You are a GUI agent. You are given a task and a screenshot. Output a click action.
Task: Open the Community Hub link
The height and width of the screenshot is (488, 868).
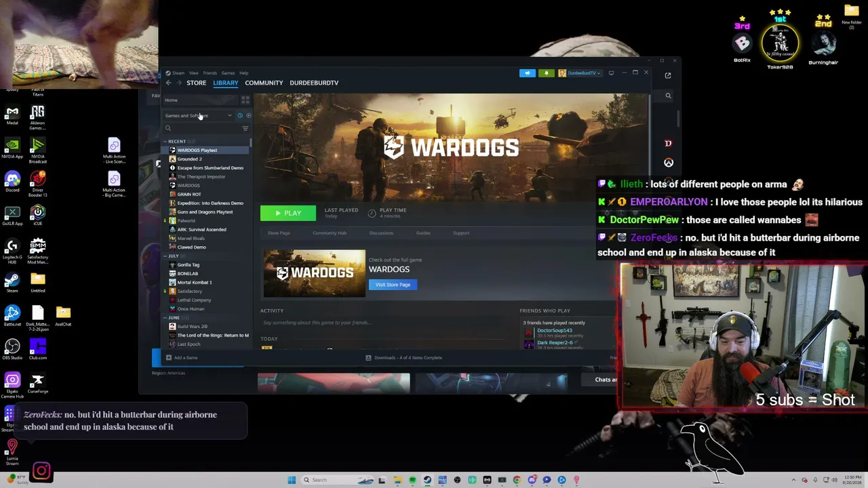tap(330, 233)
